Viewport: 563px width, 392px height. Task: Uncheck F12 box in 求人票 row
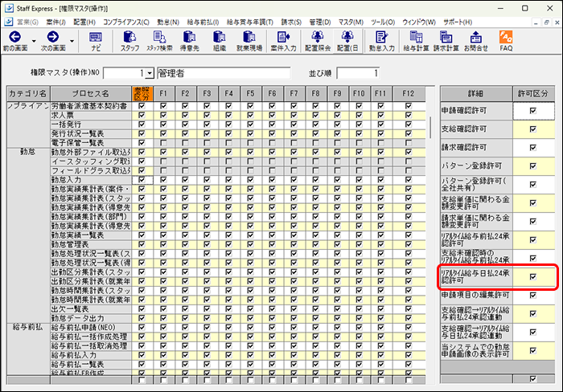pos(409,115)
